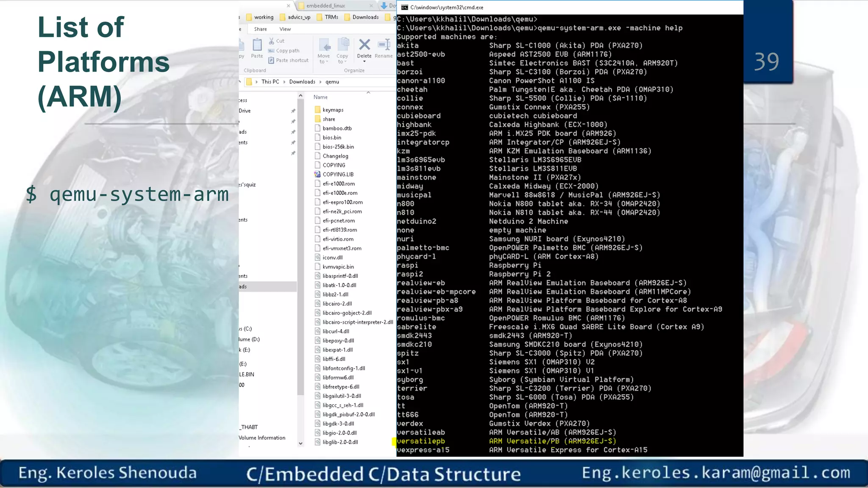This screenshot has height=488, width=868.
Task: Open the Move to dropdown arrow
Action: pos(328,62)
